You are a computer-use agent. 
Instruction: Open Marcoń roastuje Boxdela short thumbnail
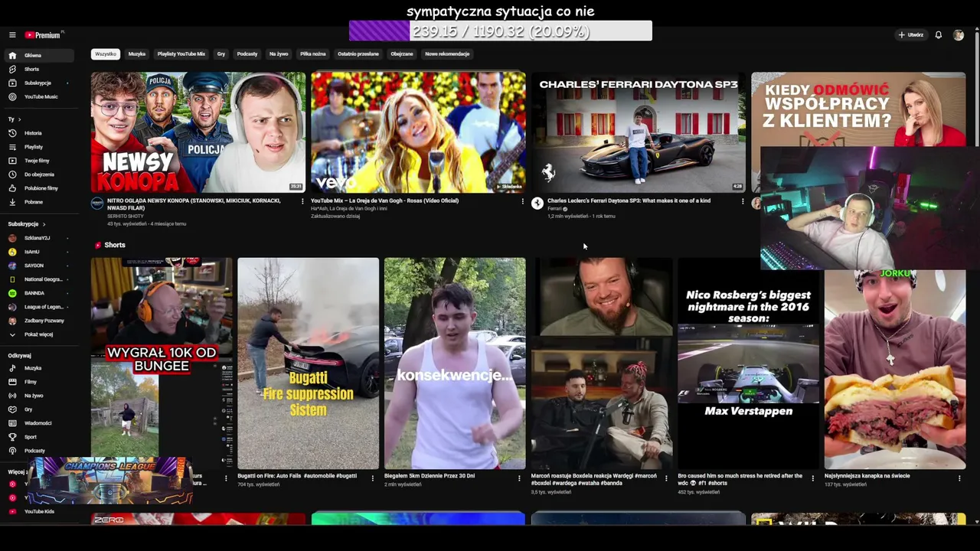pos(602,363)
